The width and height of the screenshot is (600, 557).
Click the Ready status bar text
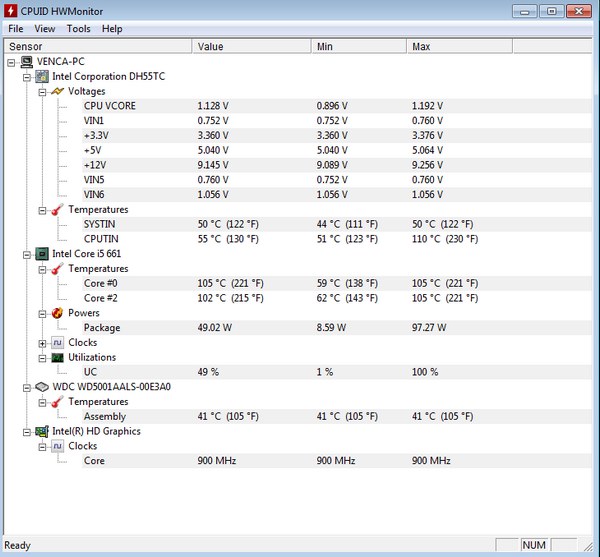click(x=18, y=546)
